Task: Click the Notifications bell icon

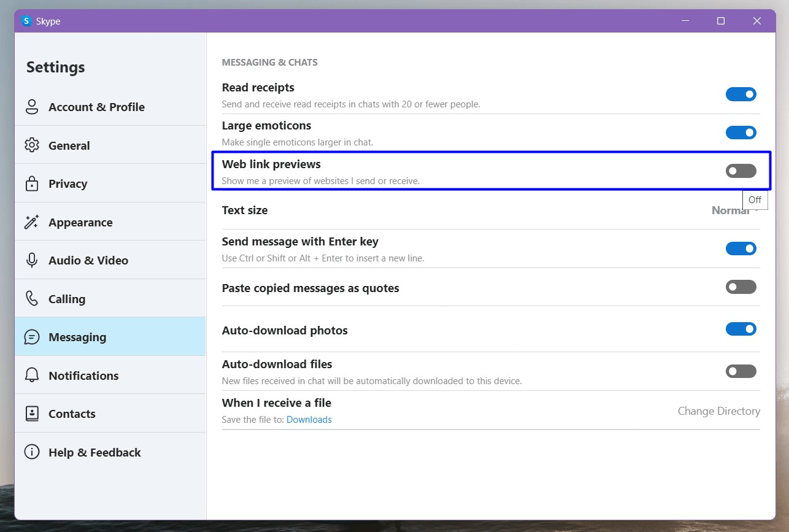Action: click(32, 376)
